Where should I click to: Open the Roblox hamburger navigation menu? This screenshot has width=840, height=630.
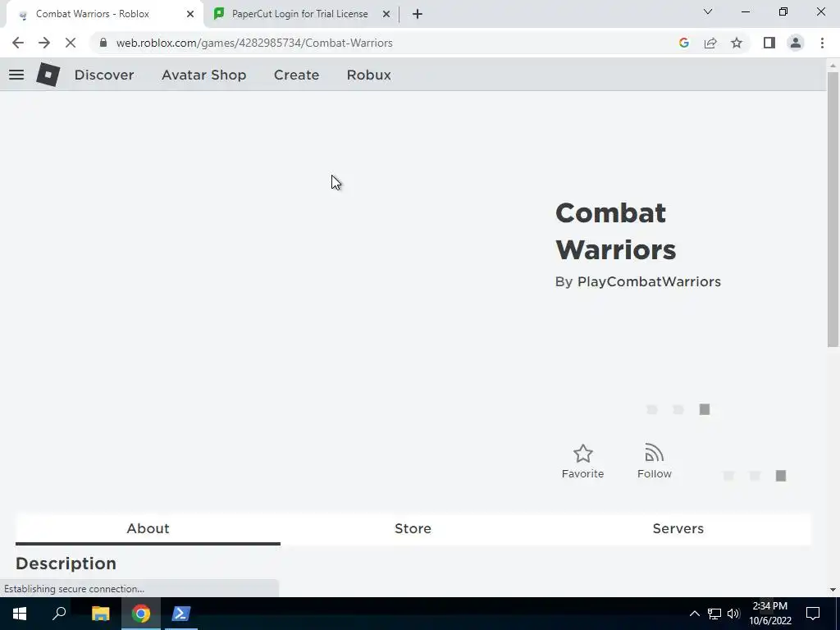pyautogui.click(x=16, y=75)
